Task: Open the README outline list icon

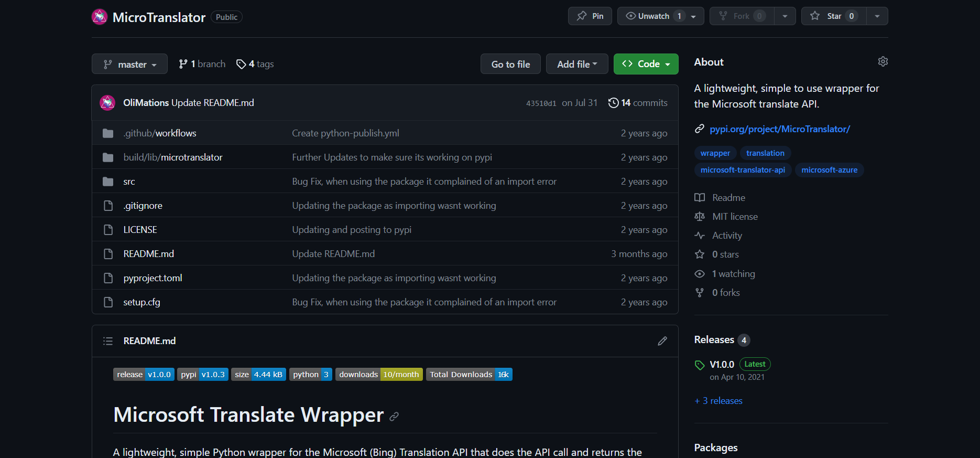Action: tap(108, 341)
